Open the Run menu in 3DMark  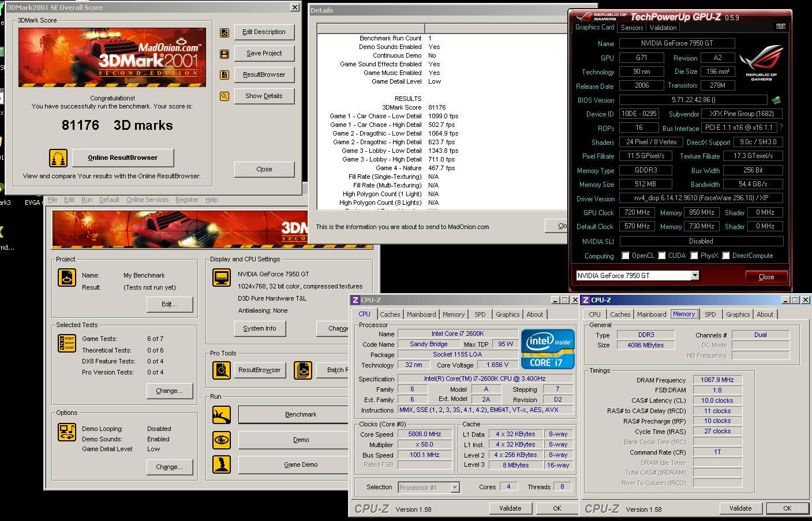pos(87,200)
